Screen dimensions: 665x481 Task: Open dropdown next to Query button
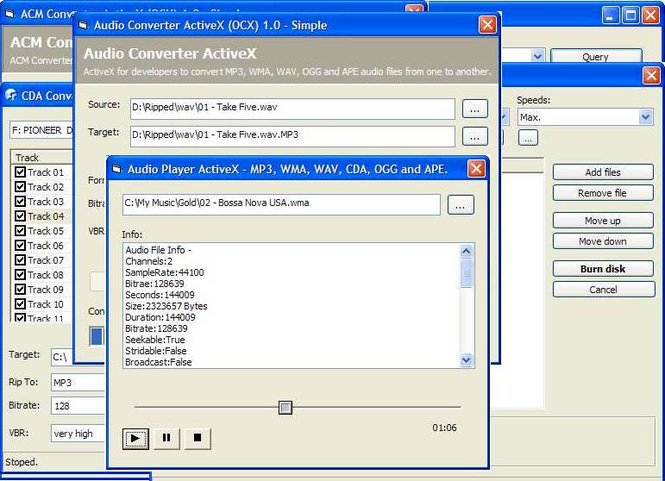[537, 56]
